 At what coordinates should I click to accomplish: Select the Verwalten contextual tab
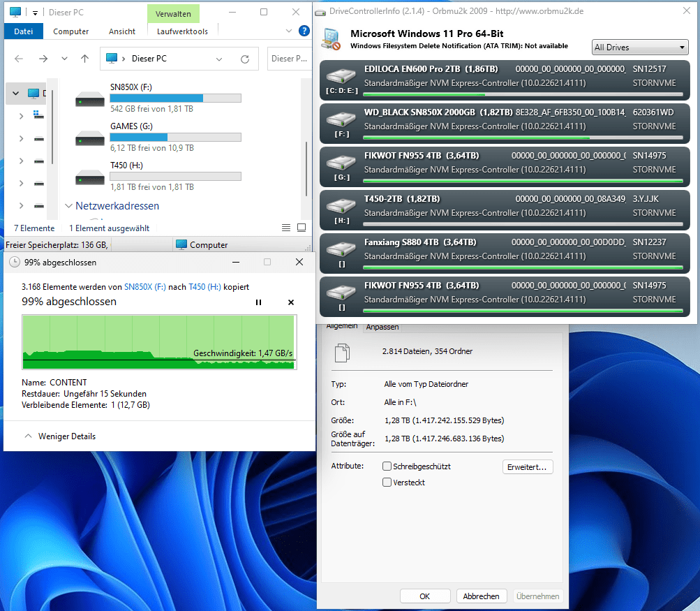click(x=173, y=14)
